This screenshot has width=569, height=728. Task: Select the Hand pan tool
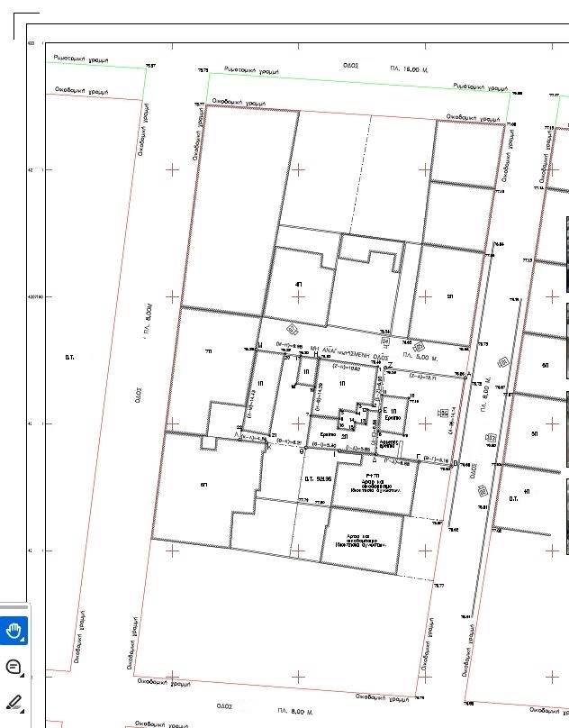pos(13,631)
